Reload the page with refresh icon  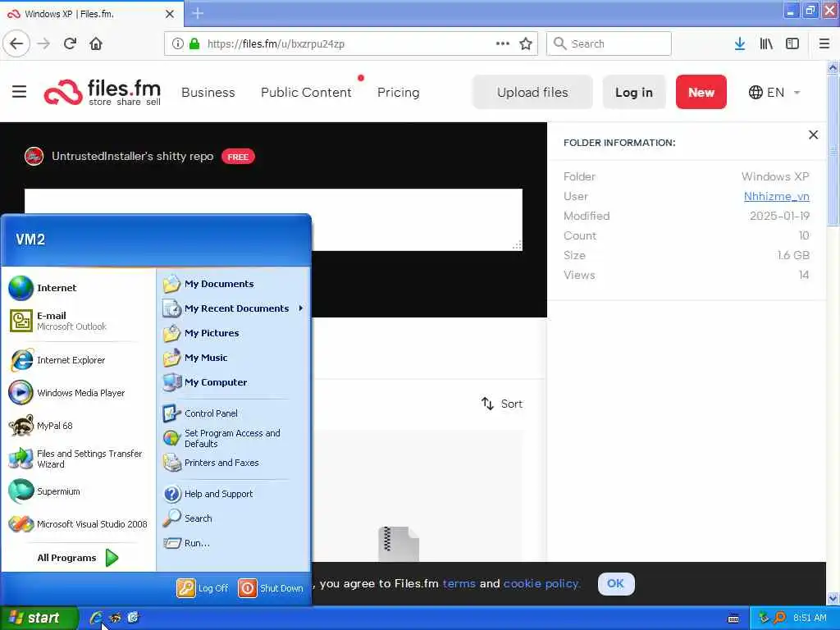[70, 43]
